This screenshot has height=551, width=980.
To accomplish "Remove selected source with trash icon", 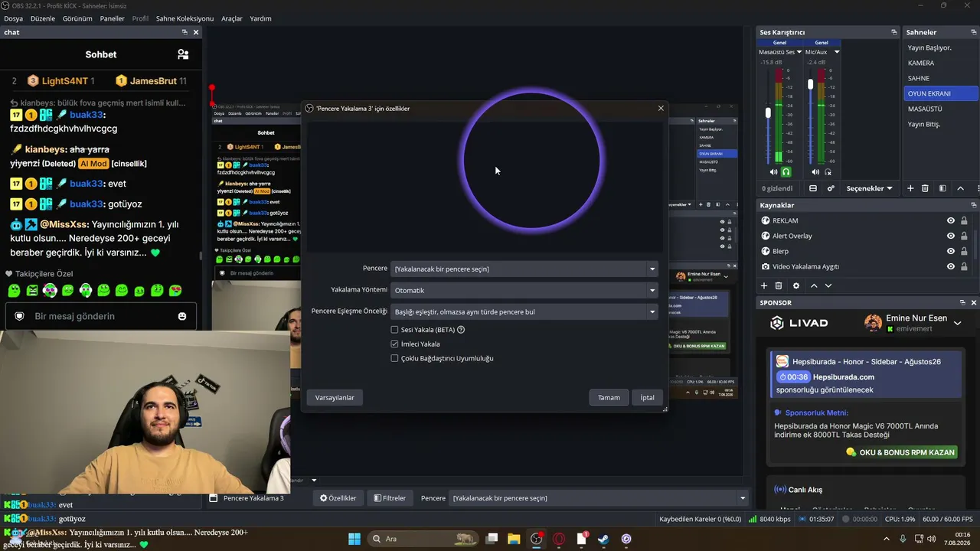I will (x=779, y=285).
